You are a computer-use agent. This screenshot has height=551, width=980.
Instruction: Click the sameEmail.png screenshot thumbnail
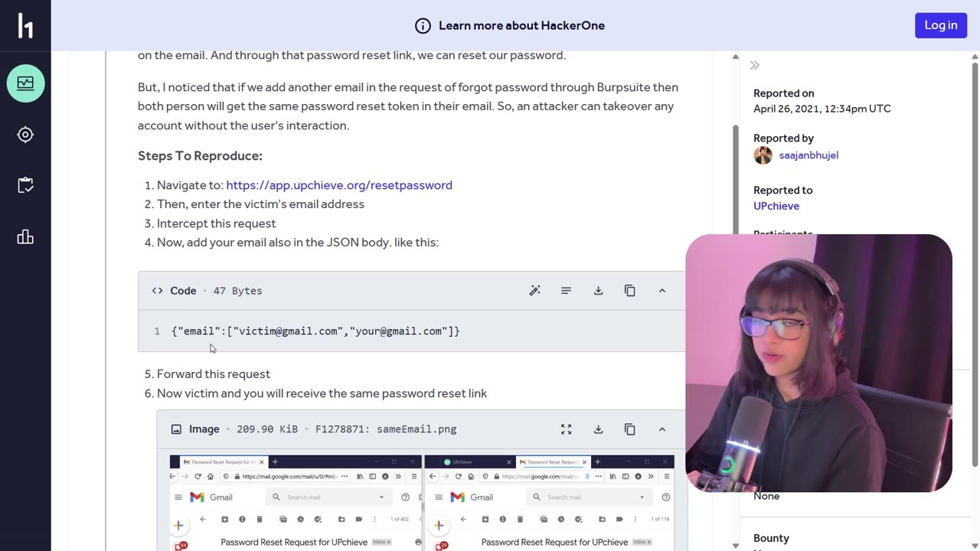422,503
